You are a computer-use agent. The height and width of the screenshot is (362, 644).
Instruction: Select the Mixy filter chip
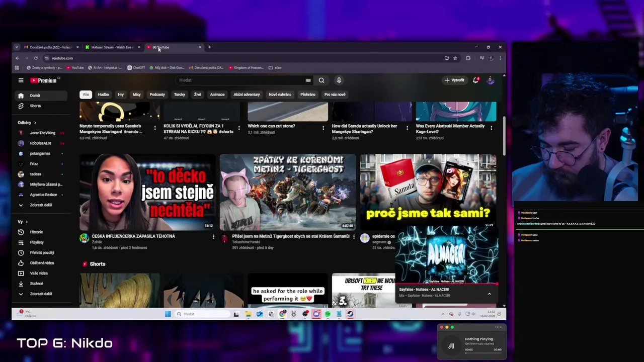(136, 95)
